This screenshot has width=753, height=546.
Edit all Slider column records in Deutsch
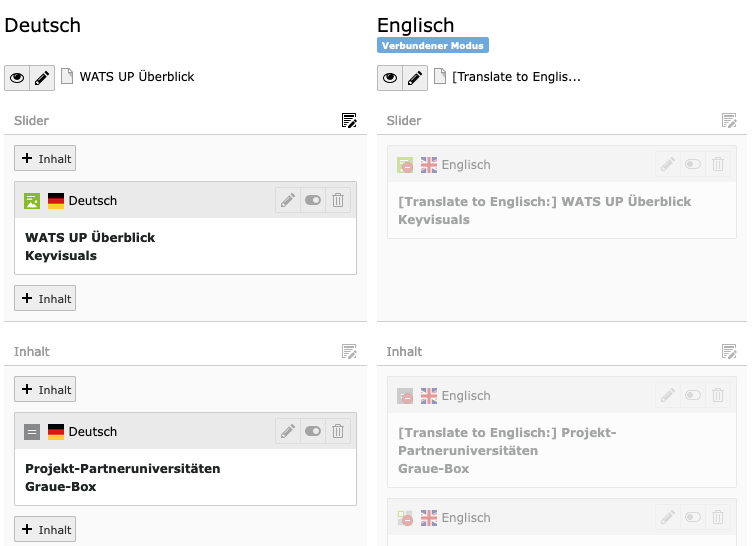(x=349, y=121)
